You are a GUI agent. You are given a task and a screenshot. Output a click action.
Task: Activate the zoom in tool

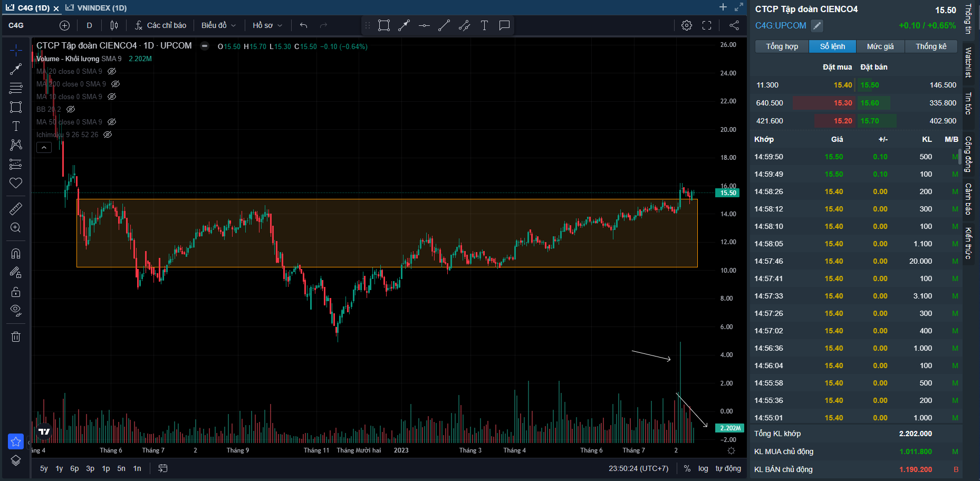pyautogui.click(x=16, y=228)
